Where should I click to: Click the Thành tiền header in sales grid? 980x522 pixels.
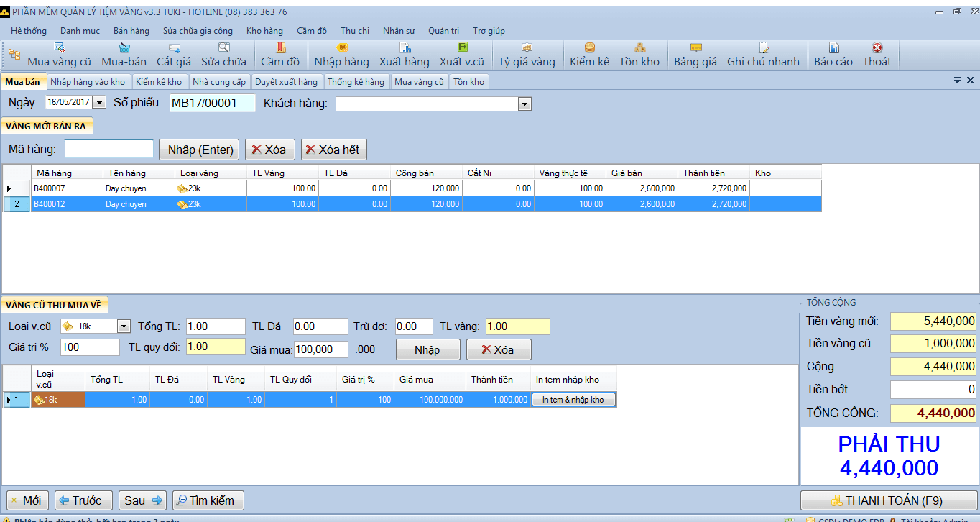click(714, 173)
